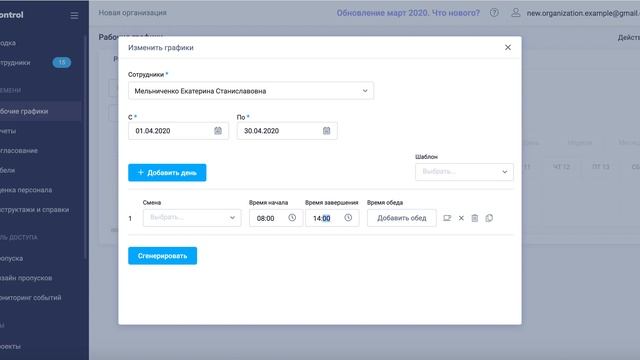Screen dimensions: 640x360
Task: Open the update news link Что нового
Action: 408,13
